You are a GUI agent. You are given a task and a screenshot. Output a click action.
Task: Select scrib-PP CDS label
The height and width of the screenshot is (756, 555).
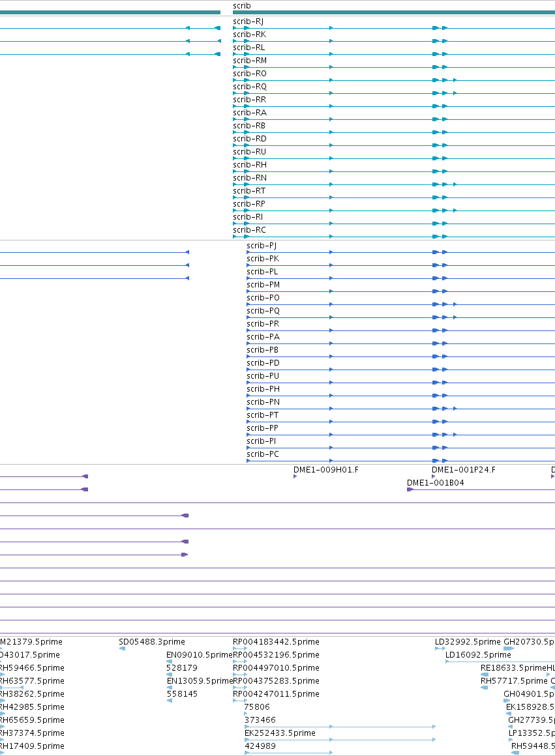263,428
